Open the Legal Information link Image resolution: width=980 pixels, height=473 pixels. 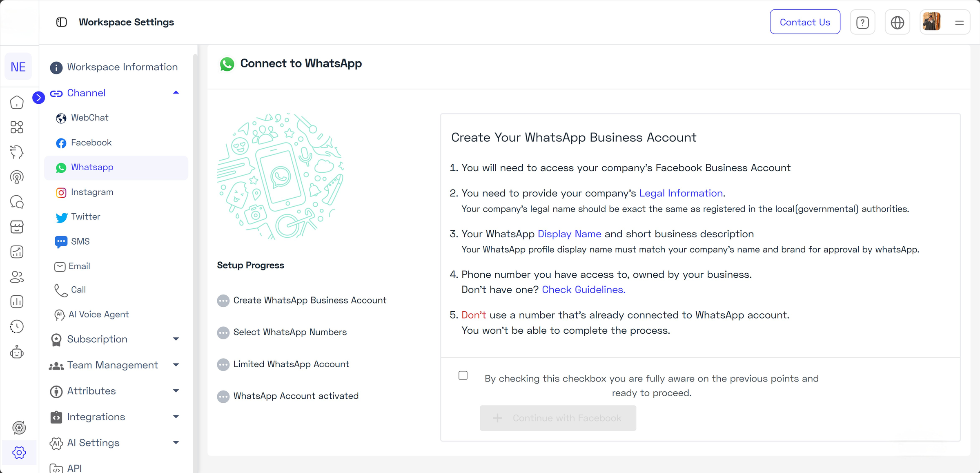pos(681,193)
